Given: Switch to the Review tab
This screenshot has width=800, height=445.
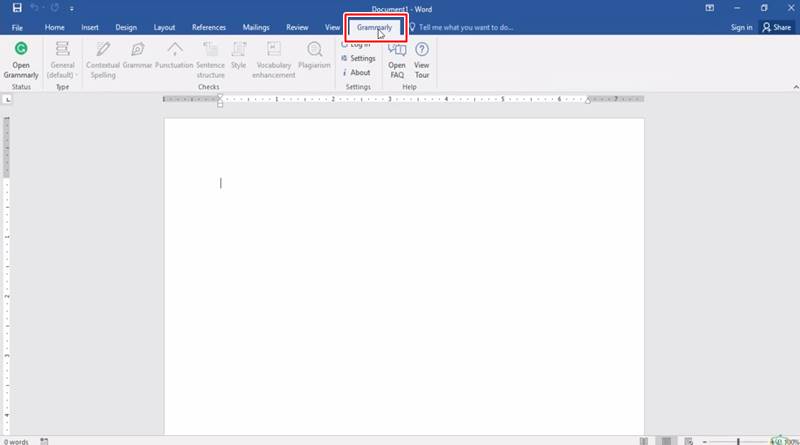Looking at the screenshot, I should (297, 28).
